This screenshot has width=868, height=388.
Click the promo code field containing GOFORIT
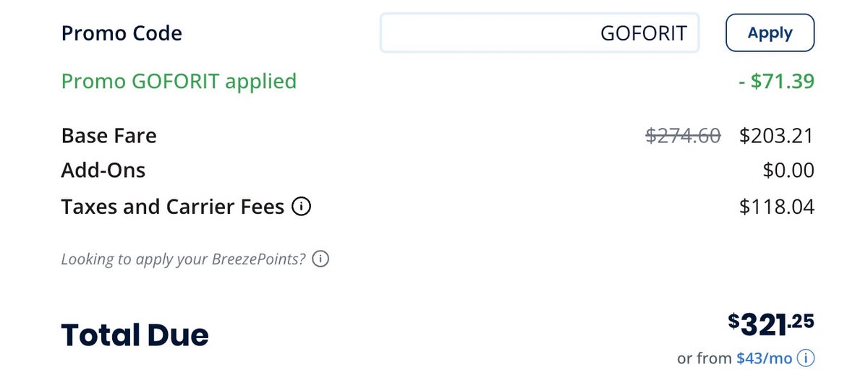pos(539,33)
